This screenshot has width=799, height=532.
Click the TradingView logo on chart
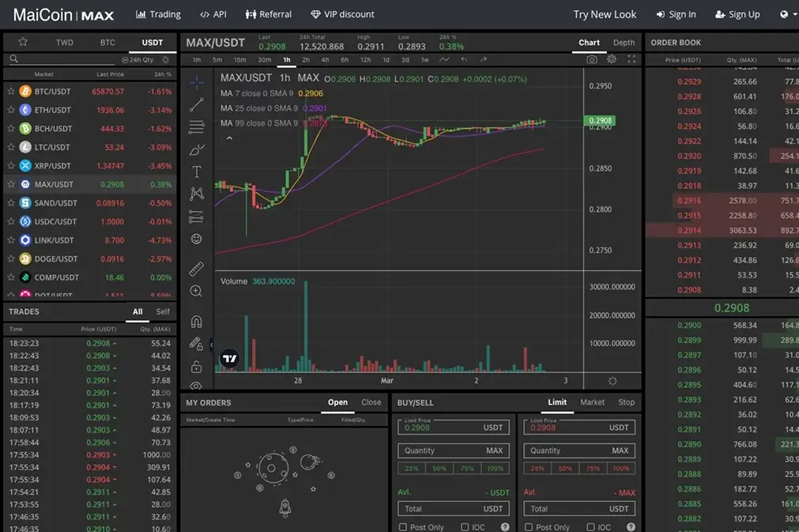[230, 359]
